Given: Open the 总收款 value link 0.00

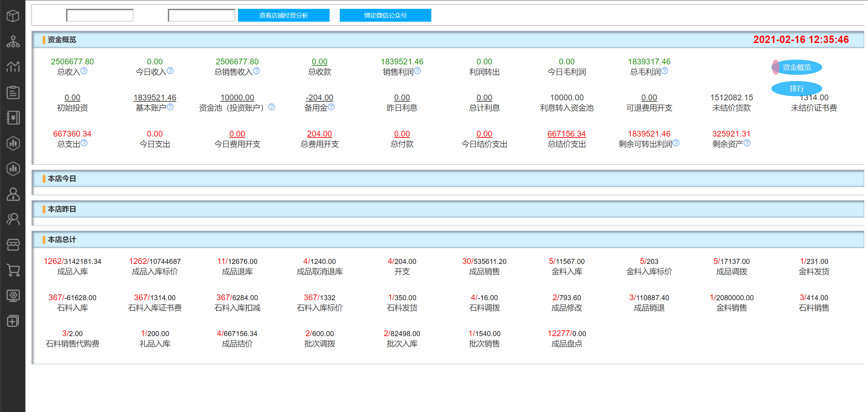Looking at the screenshot, I should point(319,62).
